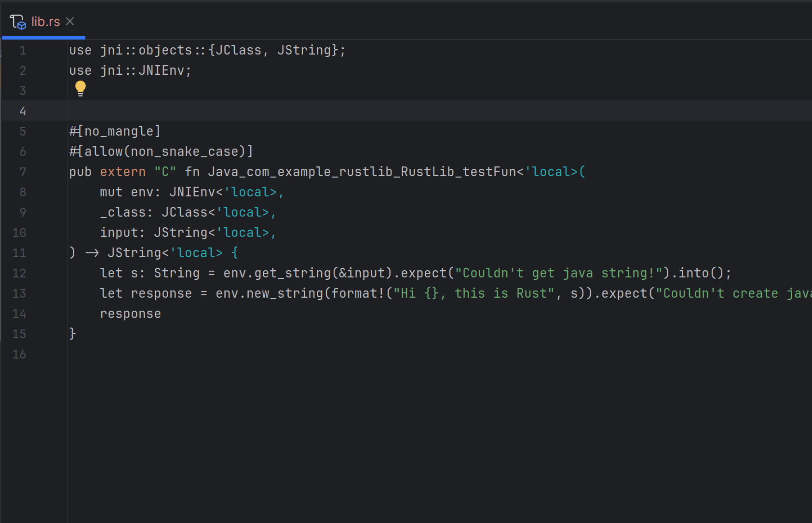Click '.into()' call on line 12
Viewport: 812px width, 523px height.
point(698,273)
